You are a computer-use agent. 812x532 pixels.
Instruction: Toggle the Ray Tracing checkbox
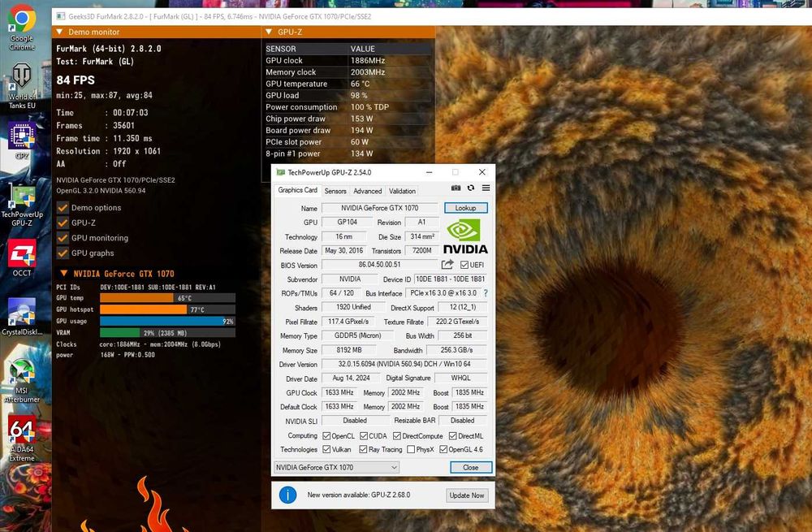[363, 449]
